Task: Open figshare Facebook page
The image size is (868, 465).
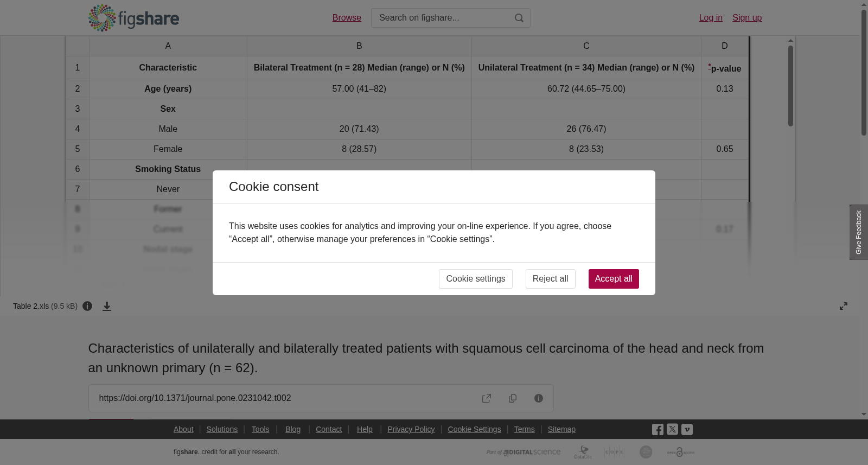Action: [658, 429]
